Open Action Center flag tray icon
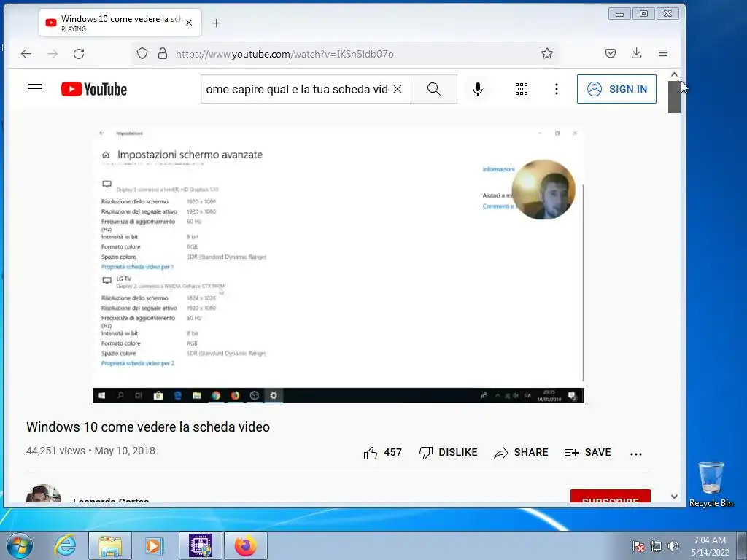 coord(638,546)
